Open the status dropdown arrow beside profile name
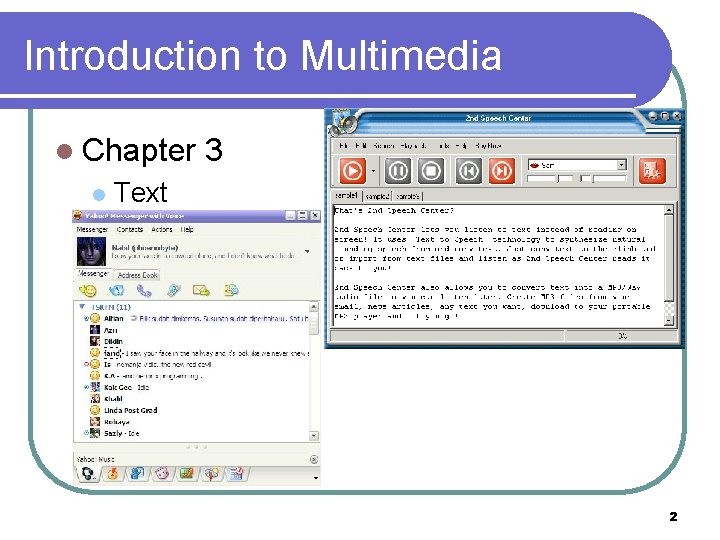The height and width of the screenshot is (540, 720). [x=307, y=252]
